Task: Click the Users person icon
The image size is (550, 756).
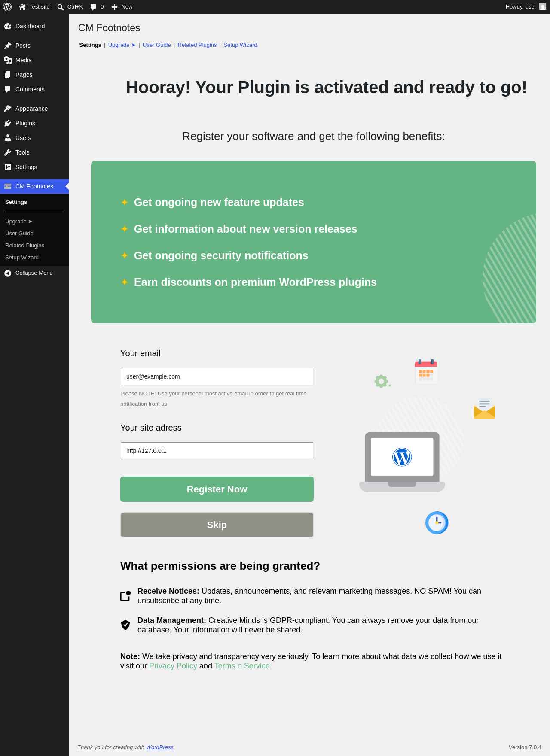Action: click(x=8, y=138)
